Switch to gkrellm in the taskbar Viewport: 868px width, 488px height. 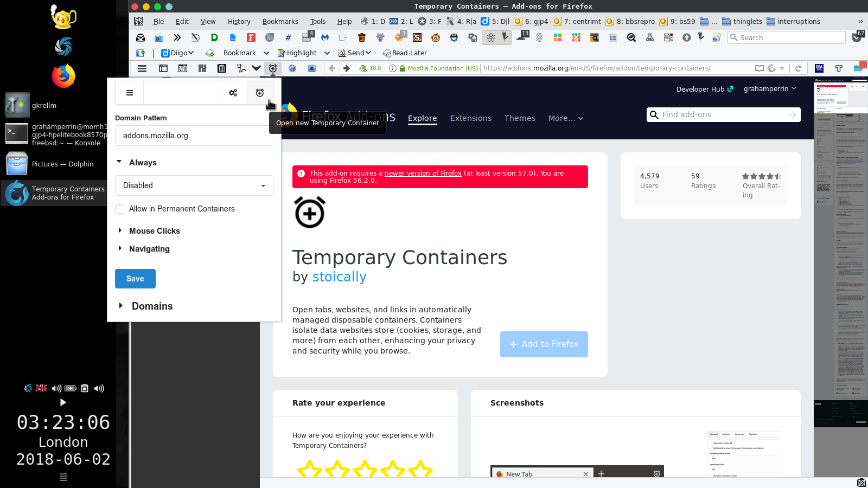[54, 105]
